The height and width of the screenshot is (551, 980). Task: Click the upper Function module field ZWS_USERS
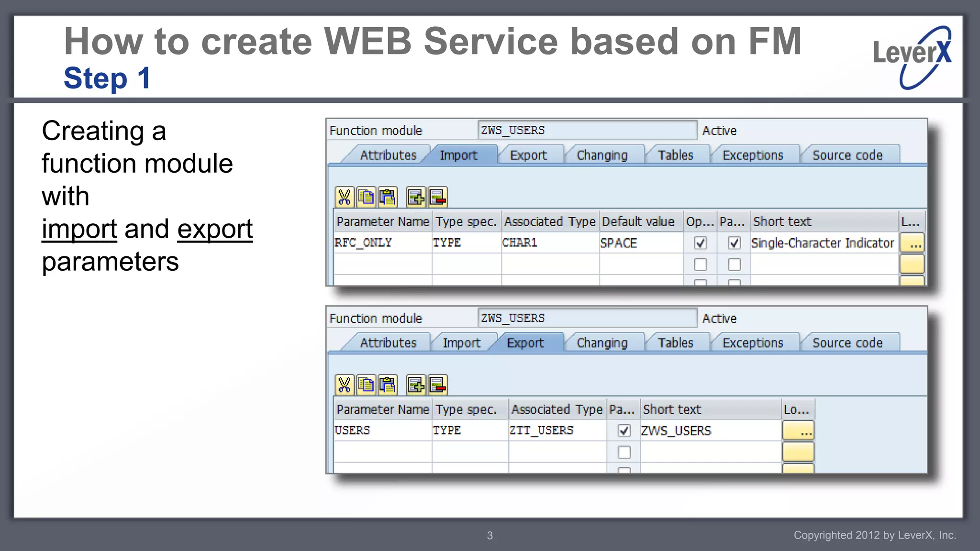pyautogui.click(x=587, y=130)
